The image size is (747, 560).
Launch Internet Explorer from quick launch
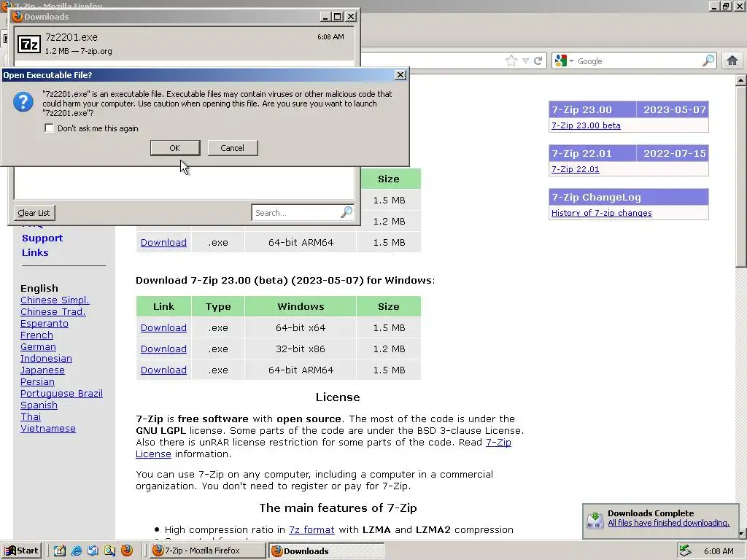pyautogui.click(x=76, y=551)
